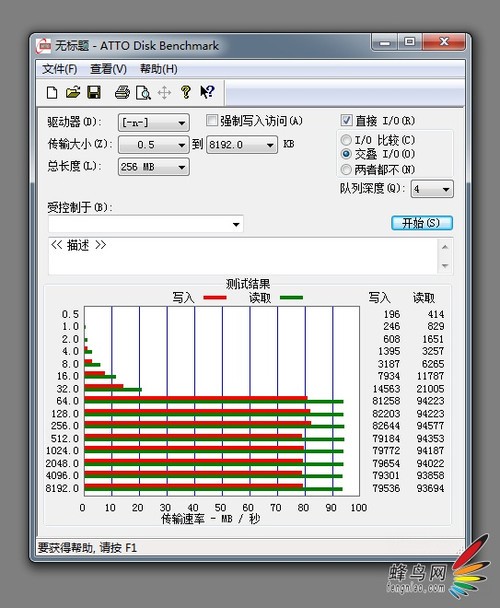
Task: Open the 查看(V) menu
Action: [x=108, y=69]
